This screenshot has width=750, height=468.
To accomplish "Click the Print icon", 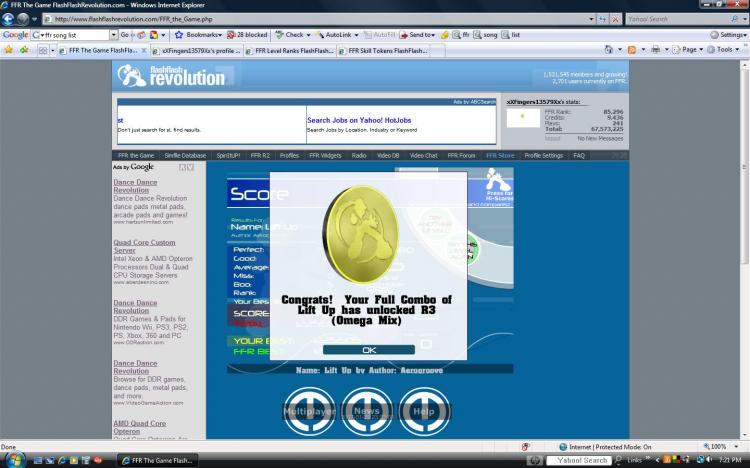I will [655, 50].
